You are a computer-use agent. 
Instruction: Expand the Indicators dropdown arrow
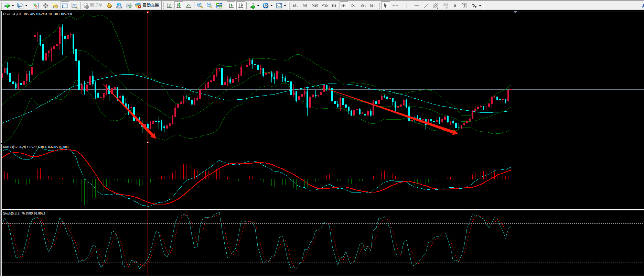(258, 5)
